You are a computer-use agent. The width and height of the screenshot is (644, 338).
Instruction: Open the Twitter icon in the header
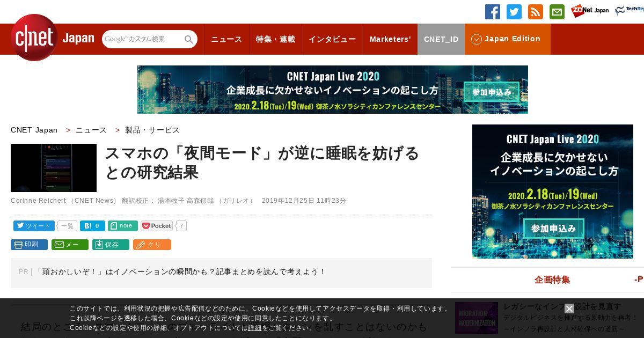point(514,12)
